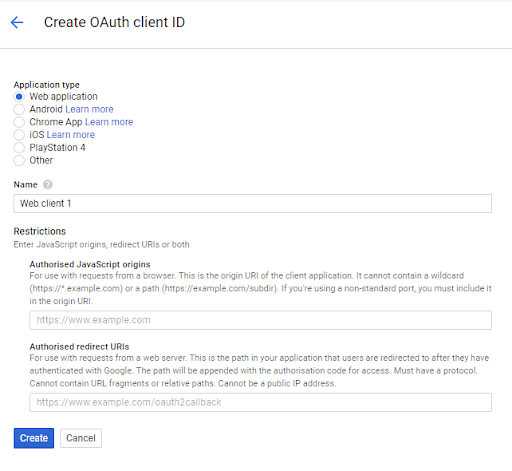Screen dimensions: 512x471
Task: Click the Authorised redirect URIs input box
Action: [x=260, y=402]
